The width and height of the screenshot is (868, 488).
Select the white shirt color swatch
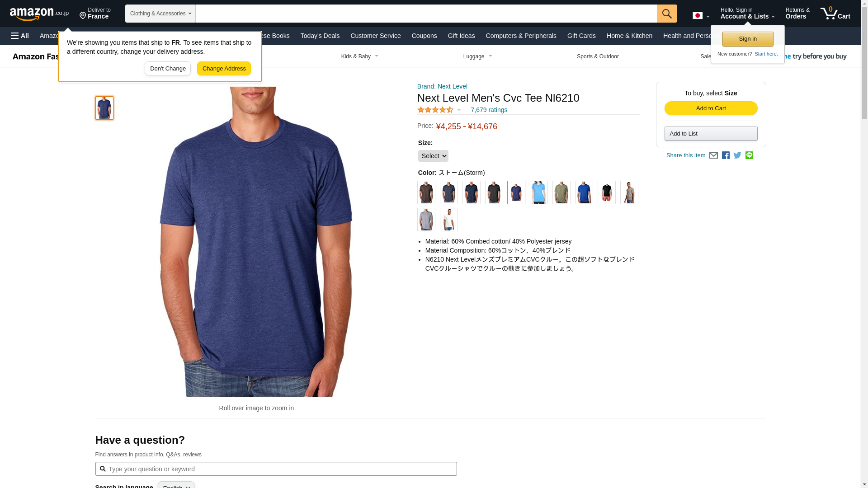tap(449, 220)
